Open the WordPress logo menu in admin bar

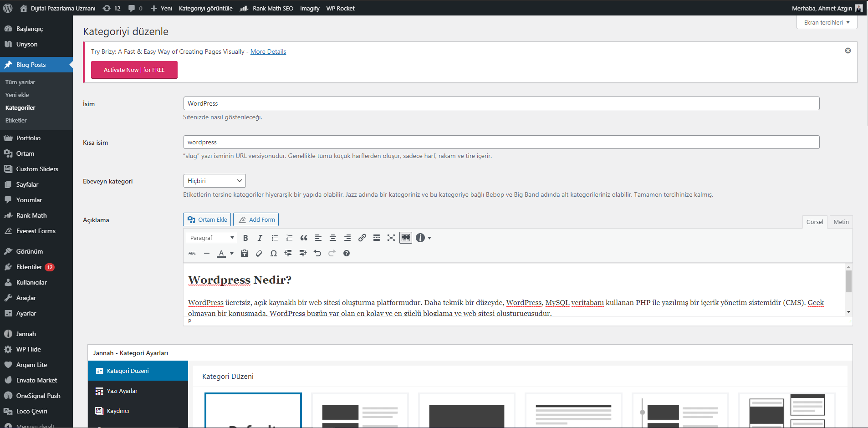8,8
